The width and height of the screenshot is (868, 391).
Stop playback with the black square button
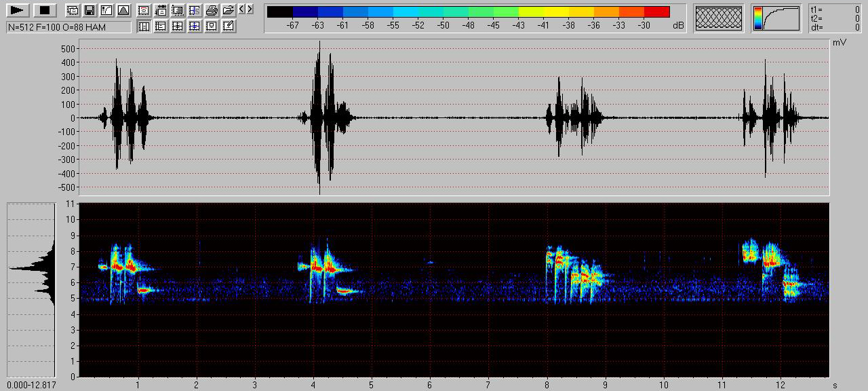tap(45, 10)
